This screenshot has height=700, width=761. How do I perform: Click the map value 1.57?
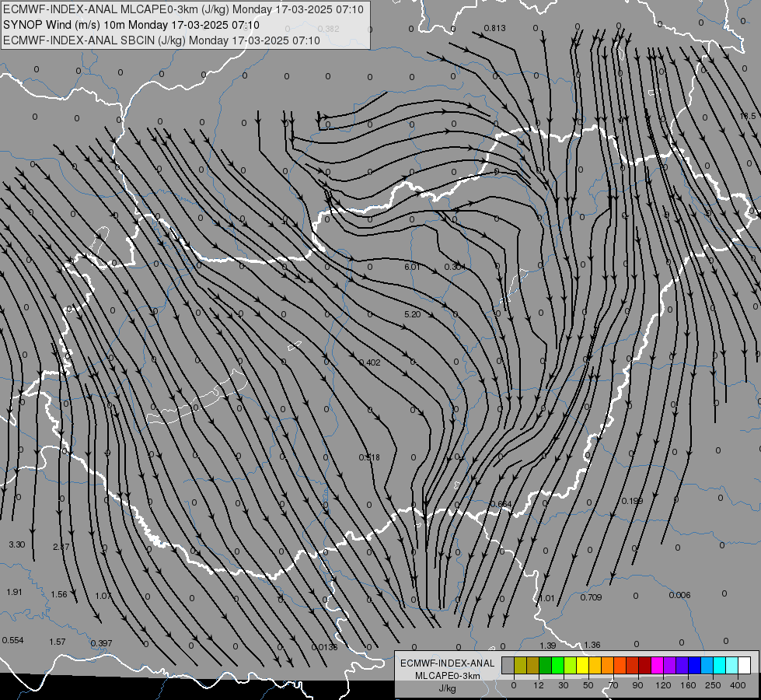point(58,642)
